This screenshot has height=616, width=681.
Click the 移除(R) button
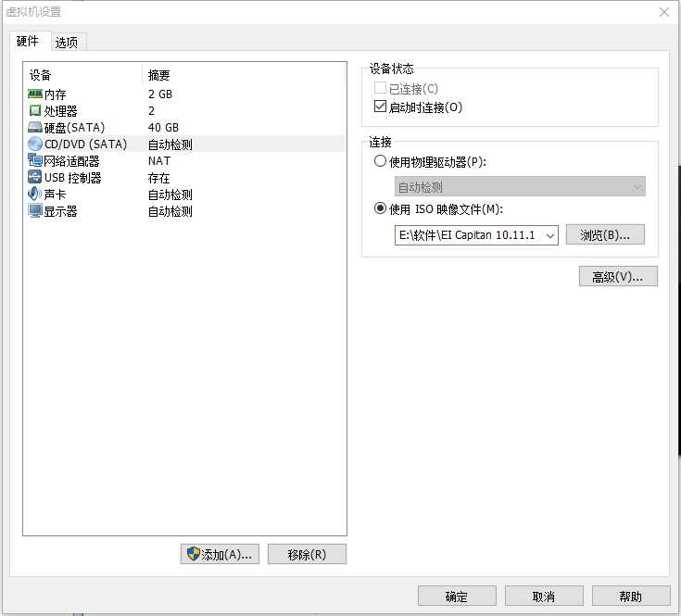[307, 554]
